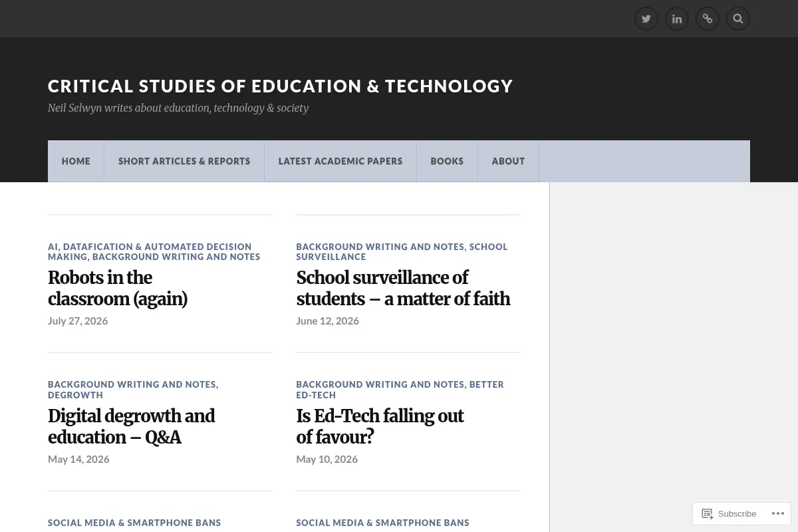Image resolution: width=798 pixels, height=532 pixels.
Task: Open Background Writing and Notes category above Digital degrowth post
Action: click(x=132, y=384)
